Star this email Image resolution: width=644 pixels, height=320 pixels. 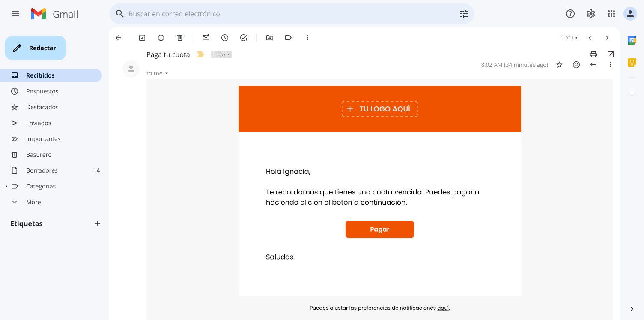(x=559, y=65)
